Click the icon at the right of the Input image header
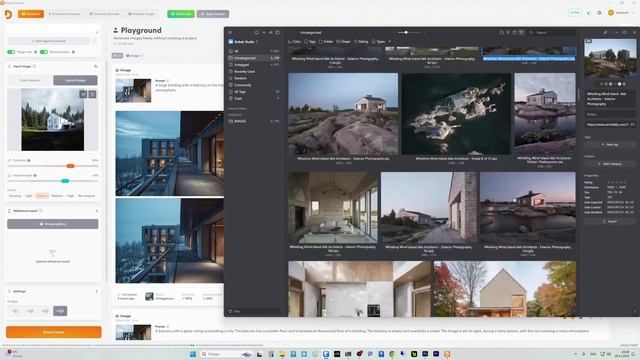The width and height of the screenshot is (640, 360). tap(96, 66)
